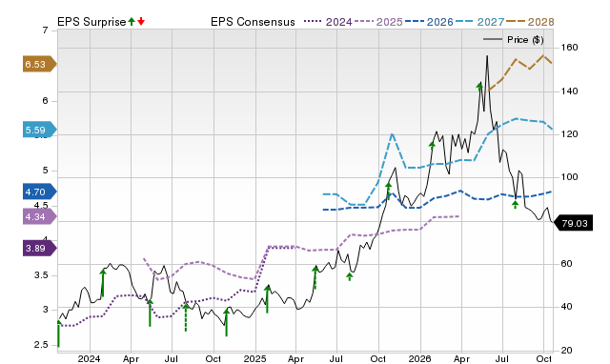The height and width of the screenshot is (364, 610).
Task: Click the 79.03 current price tag
Action: [x=573, y=223]
